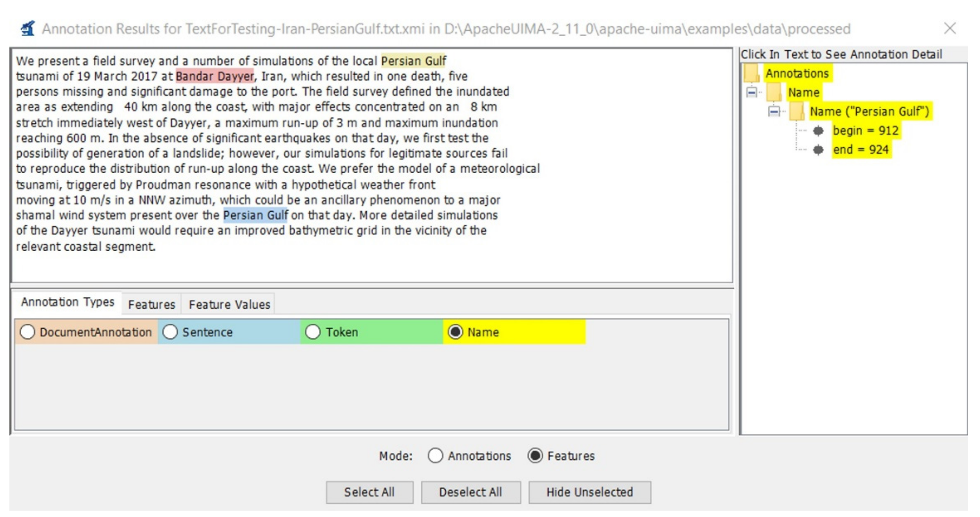
Task: Select the Sentence annotation type radio
Action: [170, 332]
